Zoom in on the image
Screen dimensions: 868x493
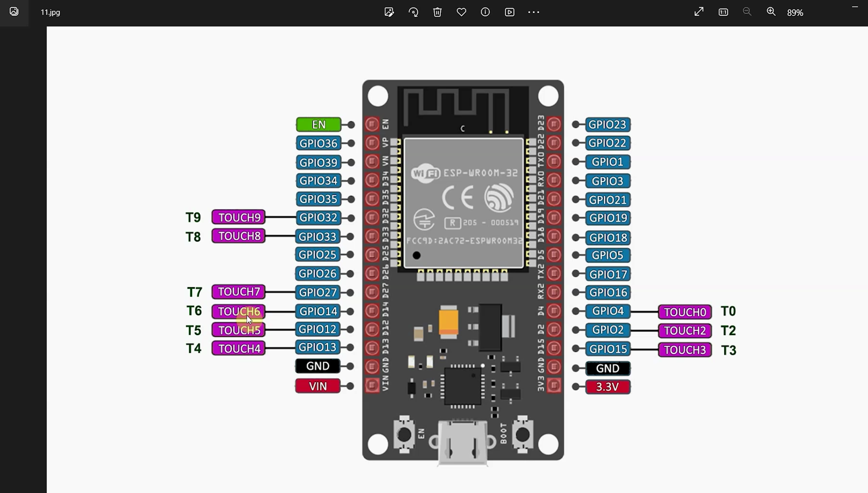[x=771, y=12]
